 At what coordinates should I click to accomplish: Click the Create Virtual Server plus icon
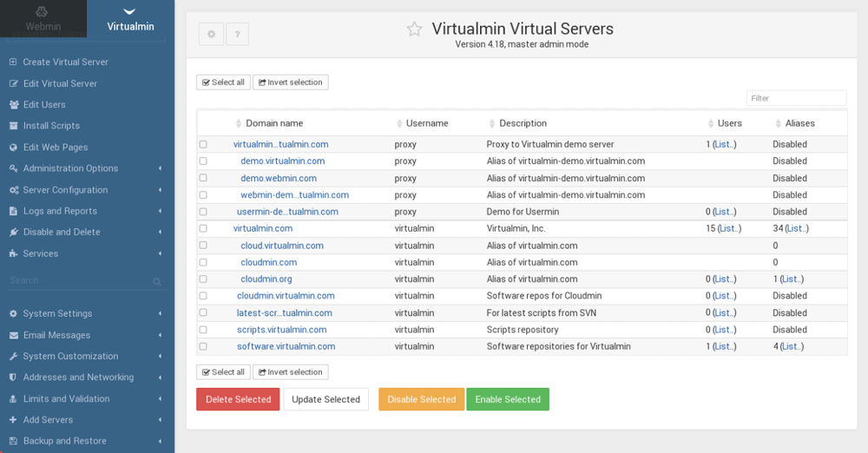(13, 62)
